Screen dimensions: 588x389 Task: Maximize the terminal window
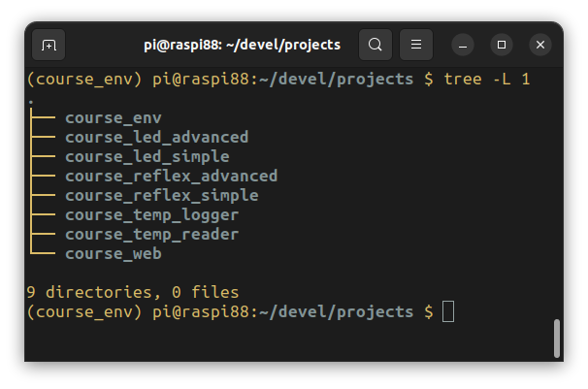(x=502, y=45)
